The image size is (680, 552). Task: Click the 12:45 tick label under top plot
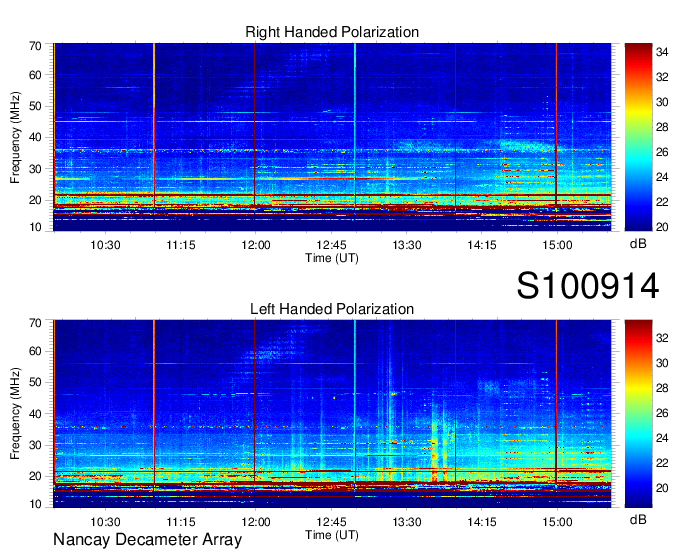pos(331,245)
